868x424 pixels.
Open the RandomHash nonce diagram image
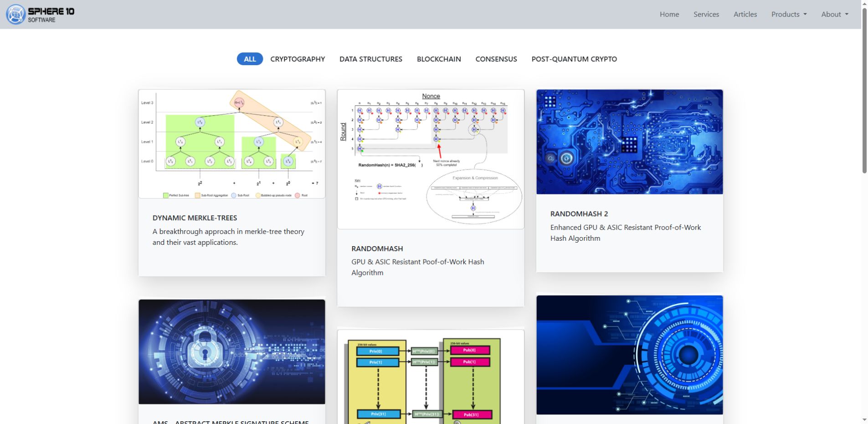(431, 159)
